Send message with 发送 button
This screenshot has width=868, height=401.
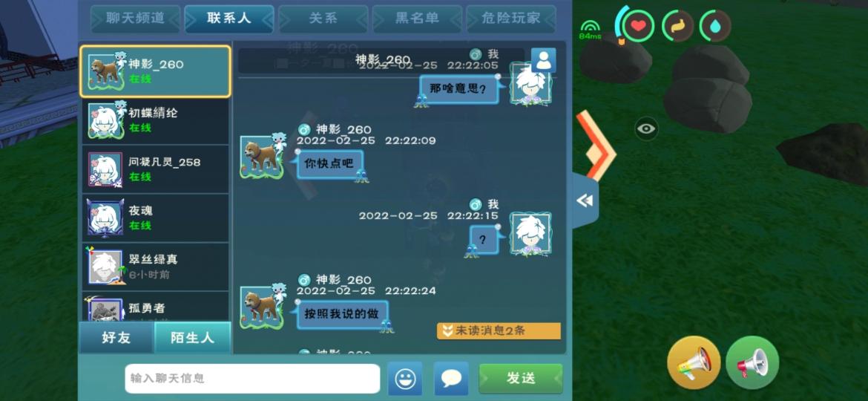(x=521, y=379)
